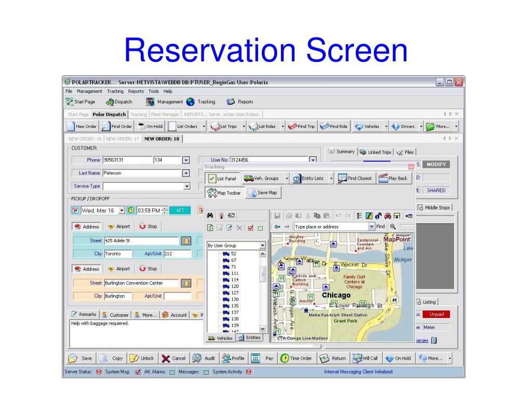Screen dimensions: 532x399
Task: Open the Phone field dropdown
Action: click(186, 160)
